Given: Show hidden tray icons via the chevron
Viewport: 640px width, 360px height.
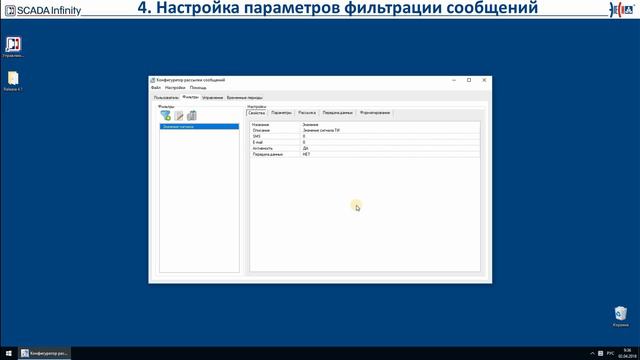Looking at the screenshot, I should point(592,353).
